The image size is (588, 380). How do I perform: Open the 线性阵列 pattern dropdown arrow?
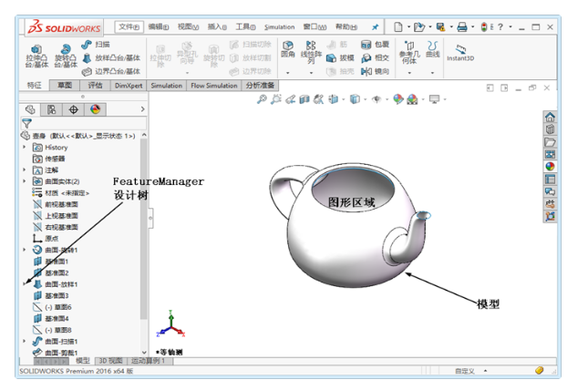(x=311, y=73)
